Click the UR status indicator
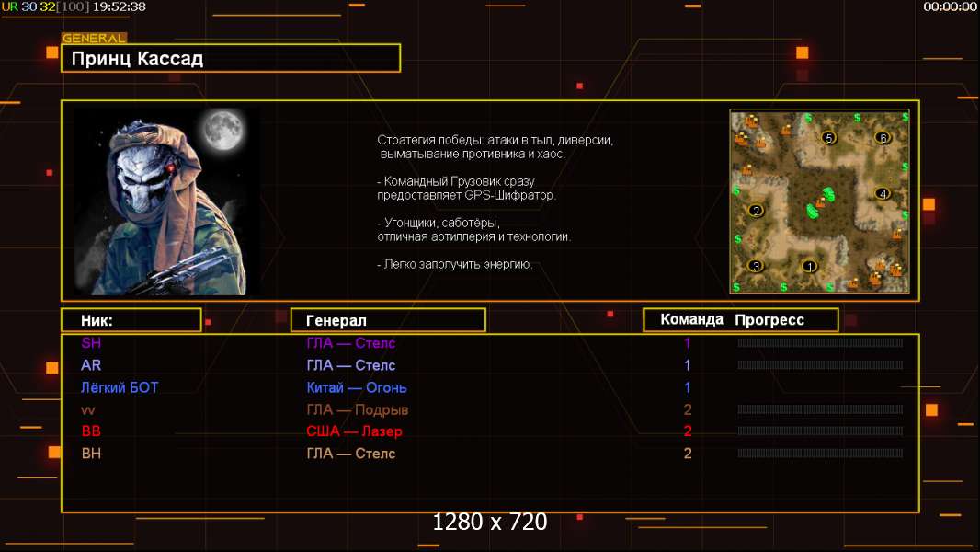This screenshot has width=980, height=552. pos(9,6)
